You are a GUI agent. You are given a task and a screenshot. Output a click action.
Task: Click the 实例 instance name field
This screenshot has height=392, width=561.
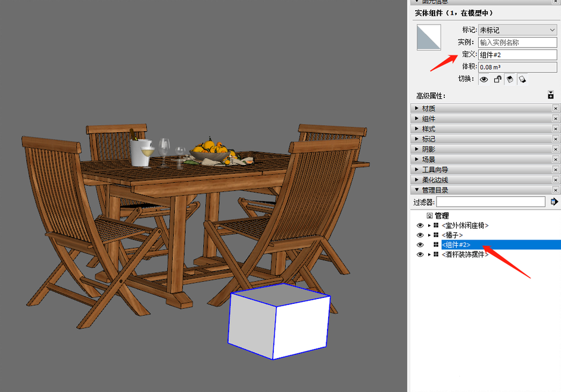point(518,42)
